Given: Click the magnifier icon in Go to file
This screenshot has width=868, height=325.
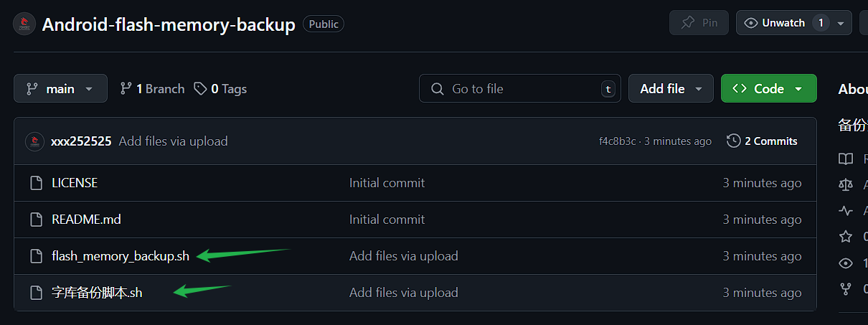Looking at the screenshot, I should point(438,89).
